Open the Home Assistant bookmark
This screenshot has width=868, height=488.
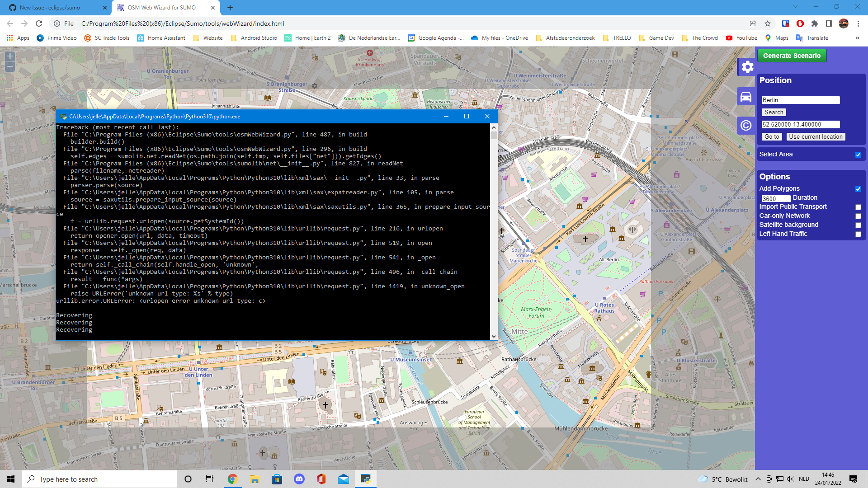coord(161,38)
